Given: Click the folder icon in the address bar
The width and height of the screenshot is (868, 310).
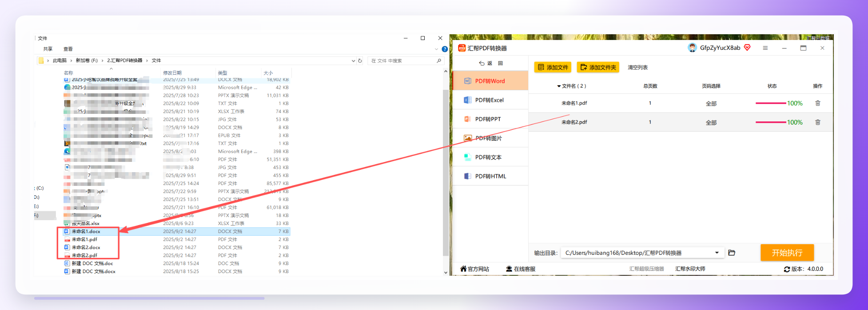Looking at the screenshot, I should click(41, 60).
